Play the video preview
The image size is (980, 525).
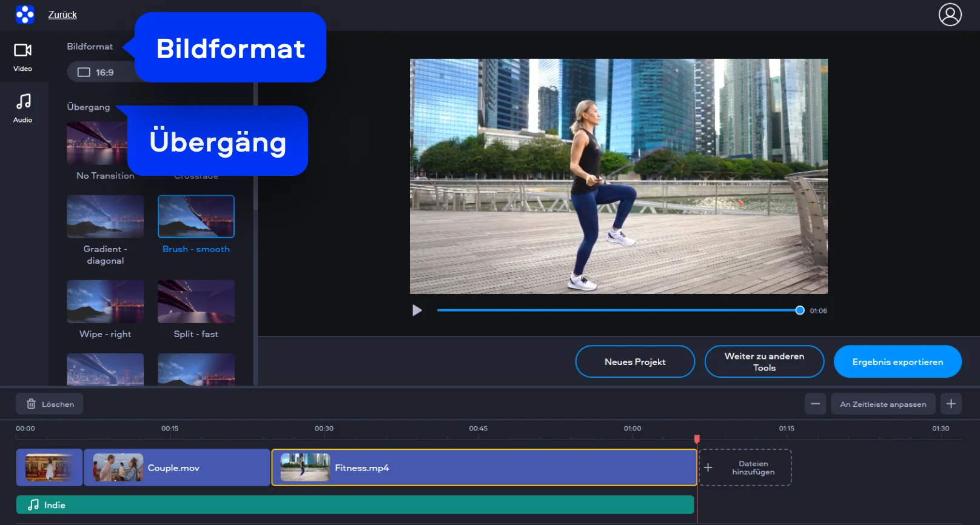pos(417,310)
